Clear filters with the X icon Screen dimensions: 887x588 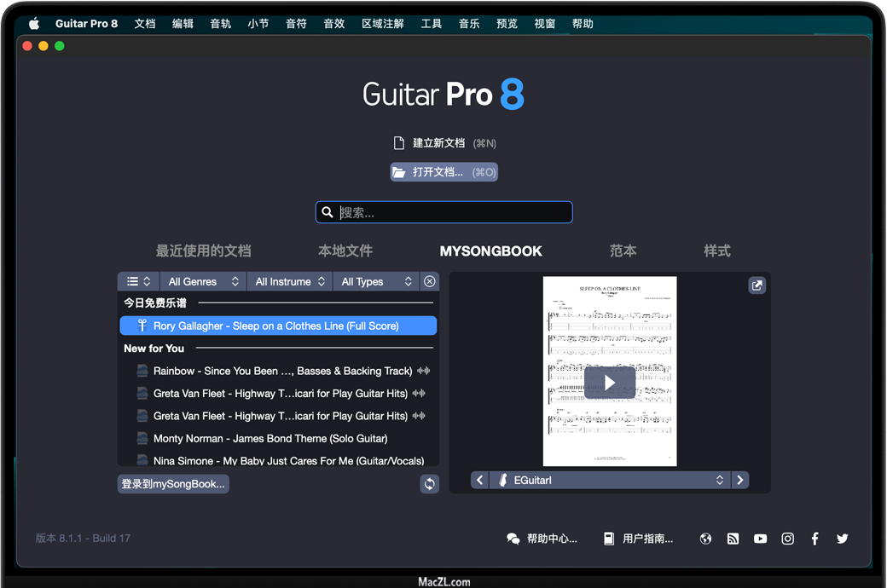(430, 282)
